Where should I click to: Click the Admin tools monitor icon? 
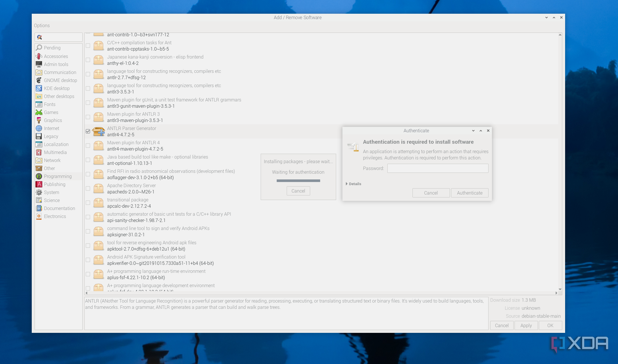(39, 64)
